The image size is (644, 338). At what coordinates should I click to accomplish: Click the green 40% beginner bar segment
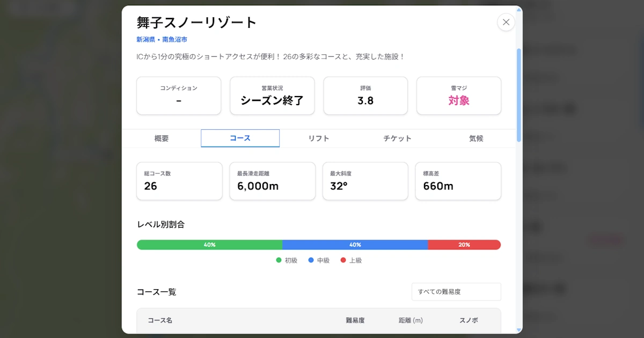click(209, 245)
